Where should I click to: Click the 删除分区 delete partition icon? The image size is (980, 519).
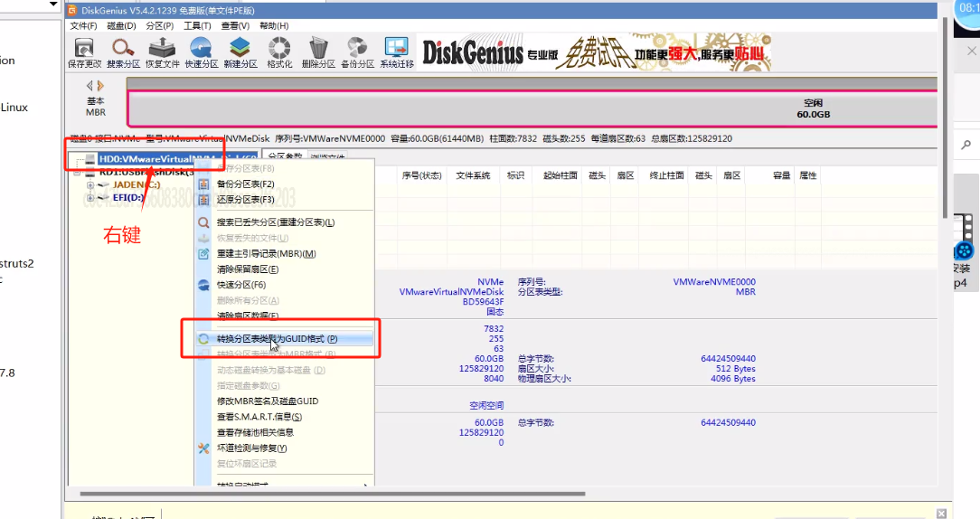pos(318,52)
